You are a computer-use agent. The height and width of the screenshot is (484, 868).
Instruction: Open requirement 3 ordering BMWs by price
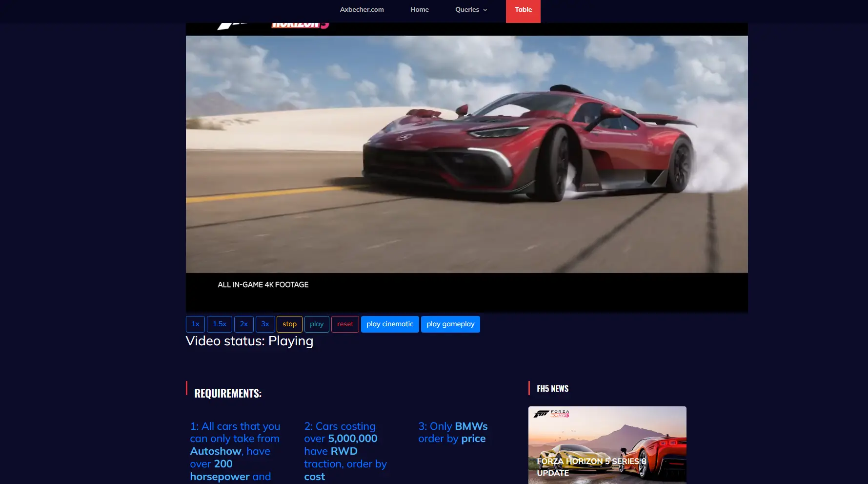tap(452, 432)
